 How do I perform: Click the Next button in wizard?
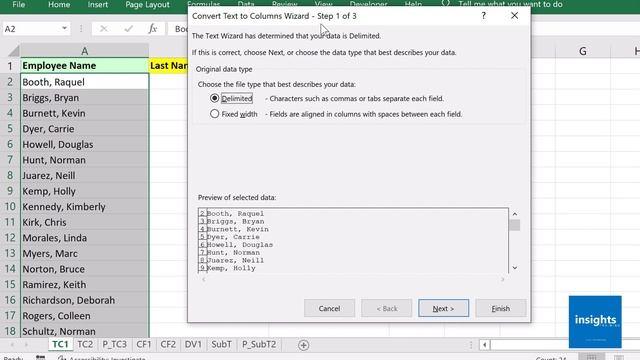(443, 309)
